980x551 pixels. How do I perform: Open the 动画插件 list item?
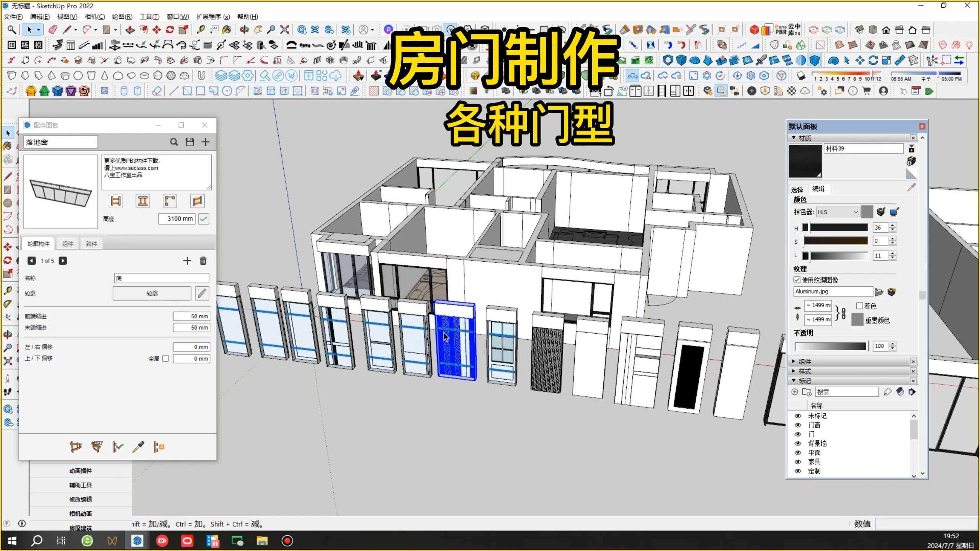tap(80, 471)
